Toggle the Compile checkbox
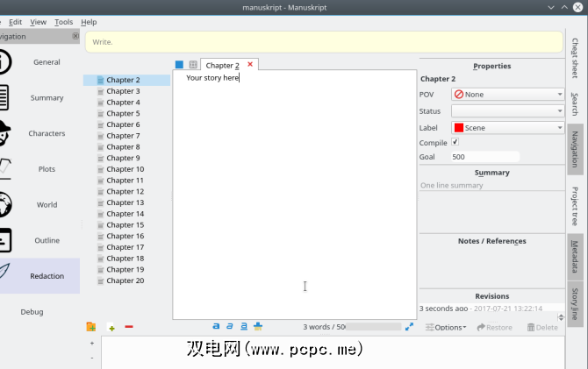The width and height of the screenshot is (588, 369). 455,142
